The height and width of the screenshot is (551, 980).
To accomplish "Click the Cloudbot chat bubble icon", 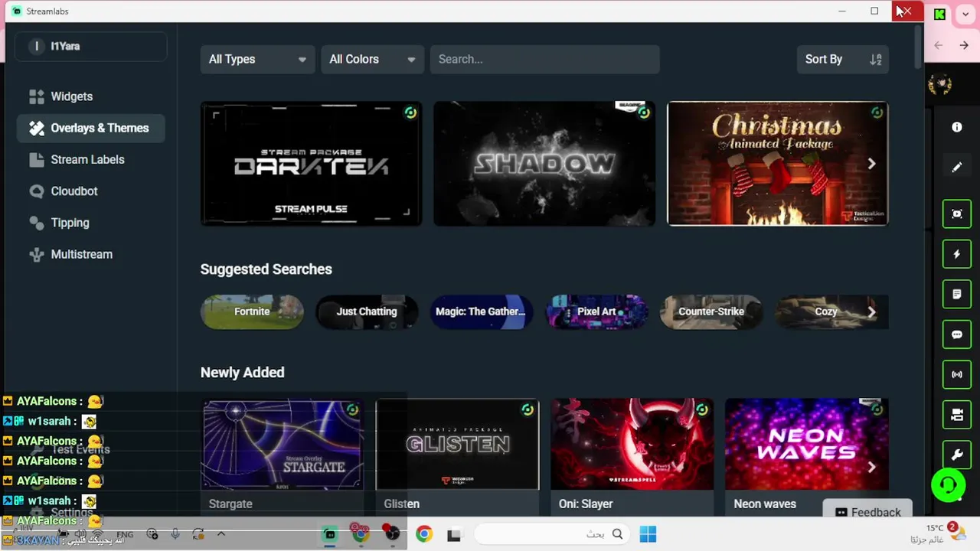I will click(36, 191).
